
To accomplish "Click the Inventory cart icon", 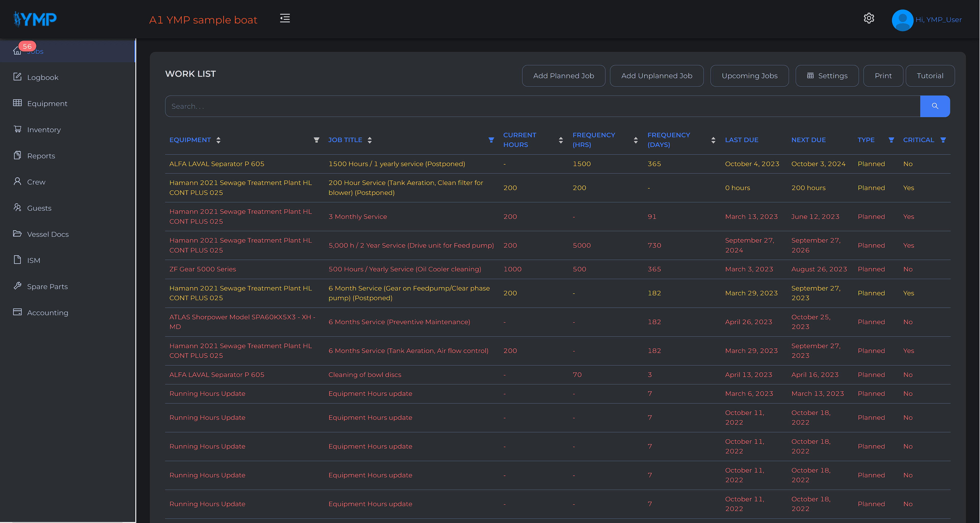I will [x=18, y=129].
